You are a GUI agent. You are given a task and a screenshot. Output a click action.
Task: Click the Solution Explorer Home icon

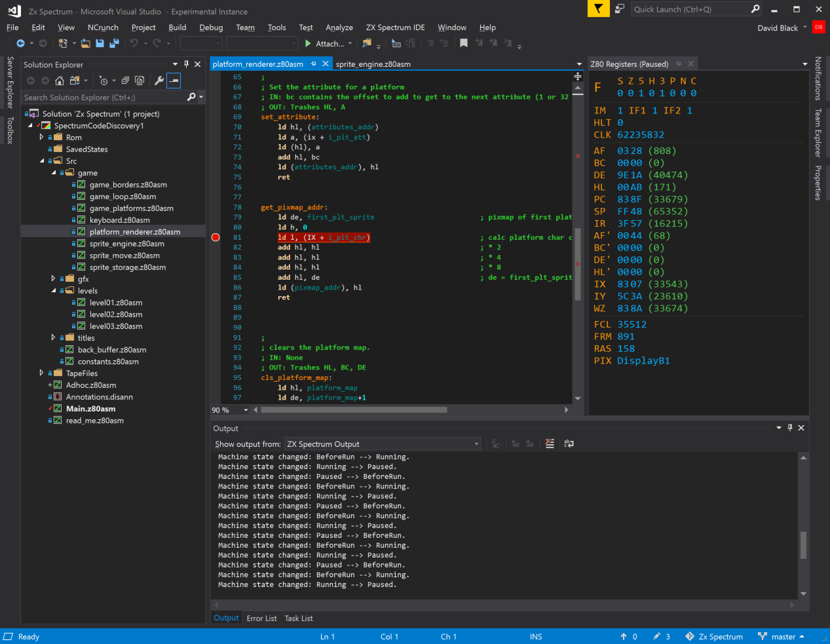[60, 81]
